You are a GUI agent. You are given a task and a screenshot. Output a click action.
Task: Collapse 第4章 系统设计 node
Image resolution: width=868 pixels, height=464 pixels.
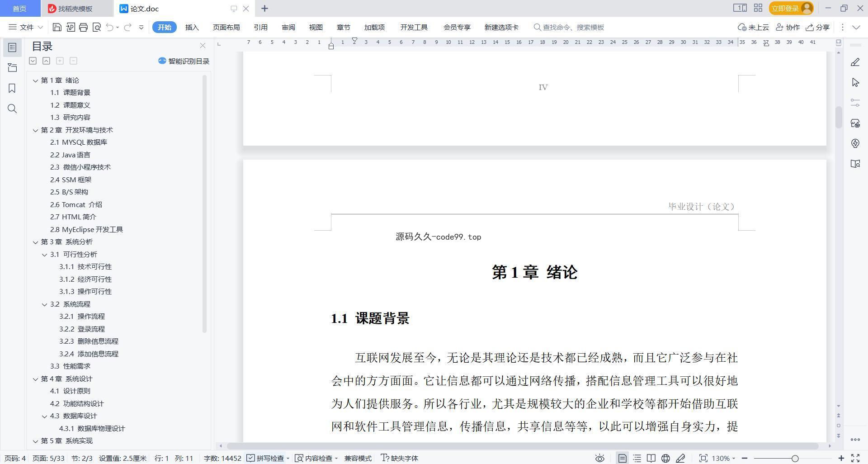(35, 379)
